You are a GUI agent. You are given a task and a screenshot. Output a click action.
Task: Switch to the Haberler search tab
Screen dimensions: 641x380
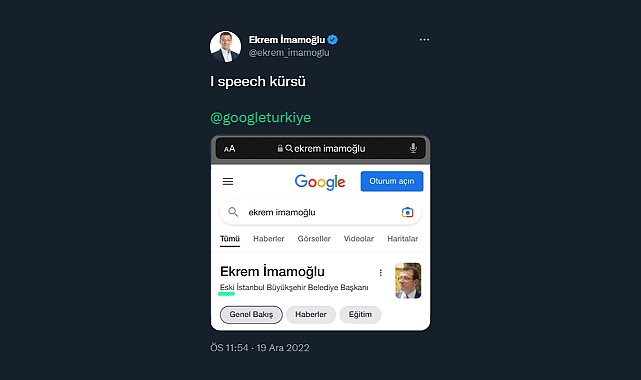coord(269,239)
